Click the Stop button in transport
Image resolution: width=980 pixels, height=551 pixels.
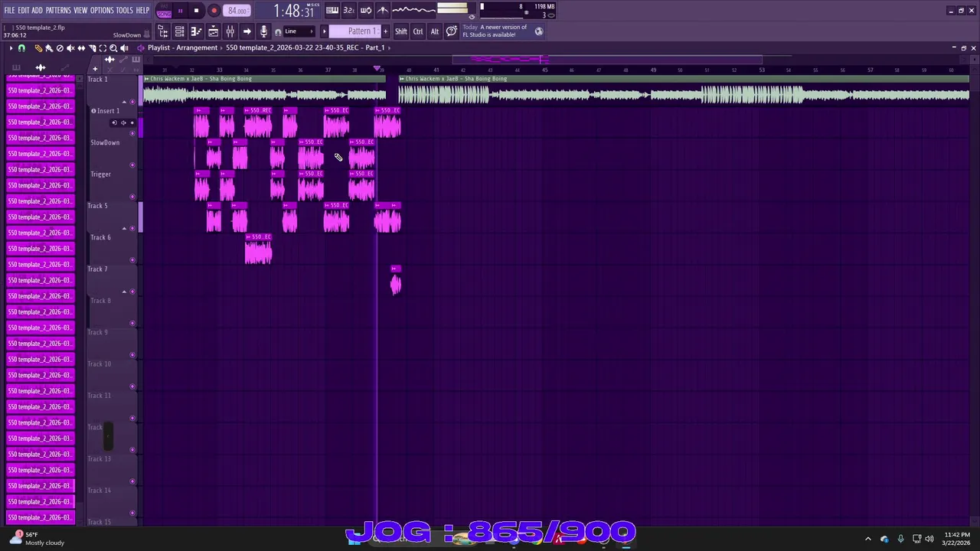[x=196, y=11]
